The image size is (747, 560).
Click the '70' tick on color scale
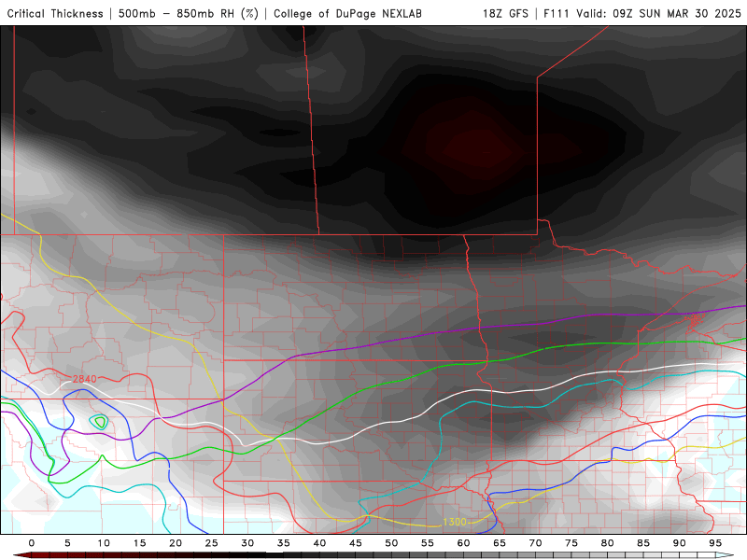pyautogui.click(x=535, y=543)
